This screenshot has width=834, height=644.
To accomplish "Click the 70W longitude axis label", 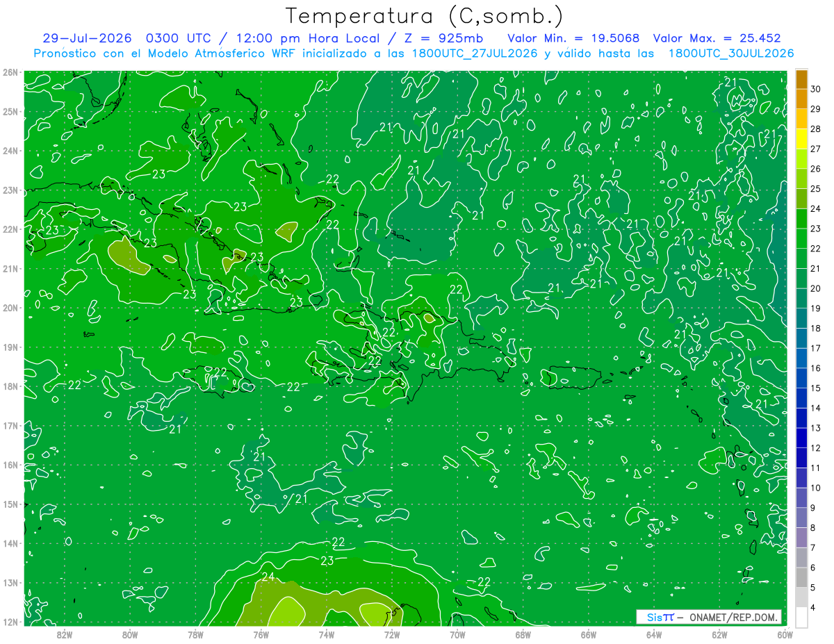I will (x=457, y=634).
